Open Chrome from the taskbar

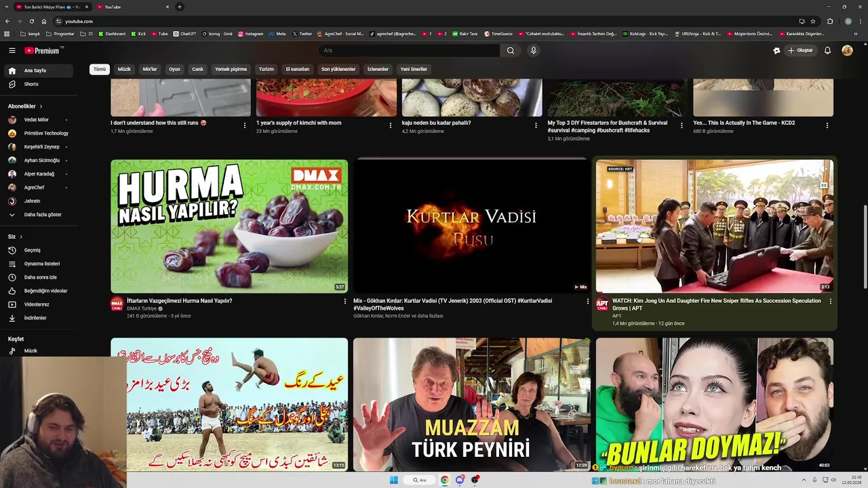(445, 480)
